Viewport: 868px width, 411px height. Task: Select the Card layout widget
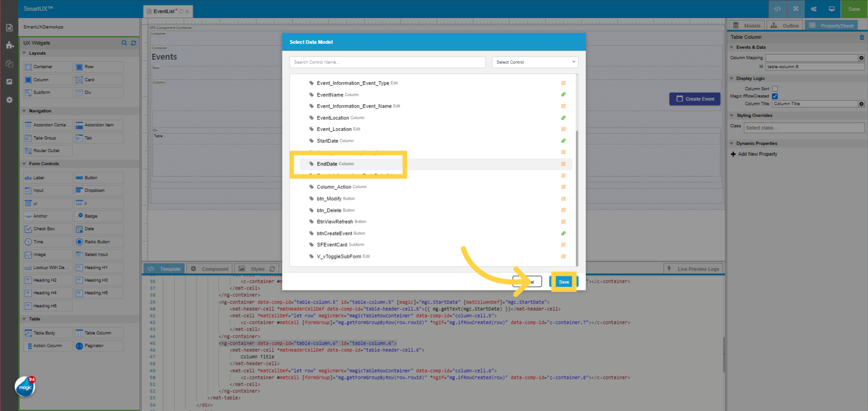[99, 80]
